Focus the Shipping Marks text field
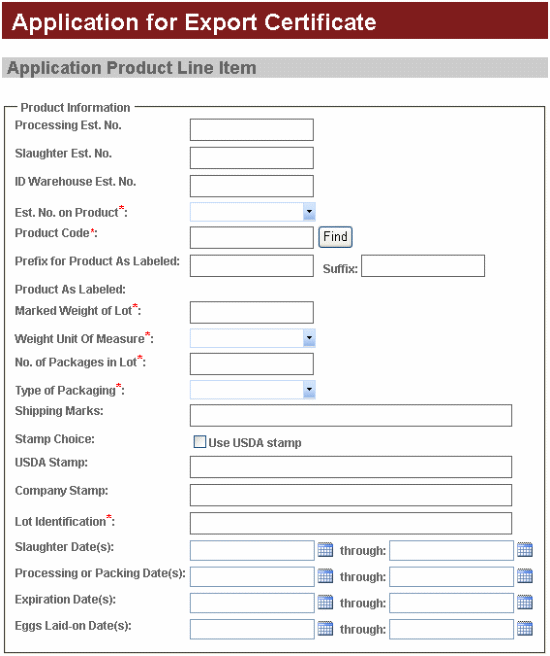 click(350, 415)
